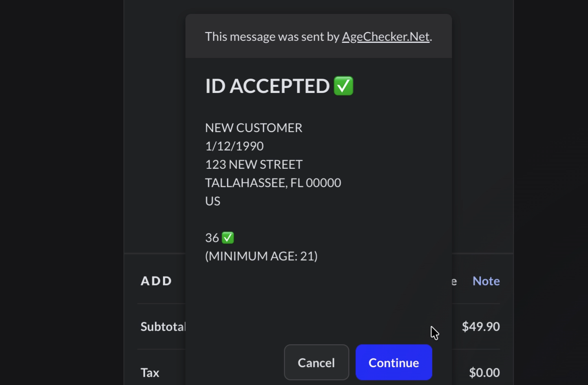Screen dimensions: 588x385
Task: Open the Note link
Action: pyautogui.click(x=486, y=281)
